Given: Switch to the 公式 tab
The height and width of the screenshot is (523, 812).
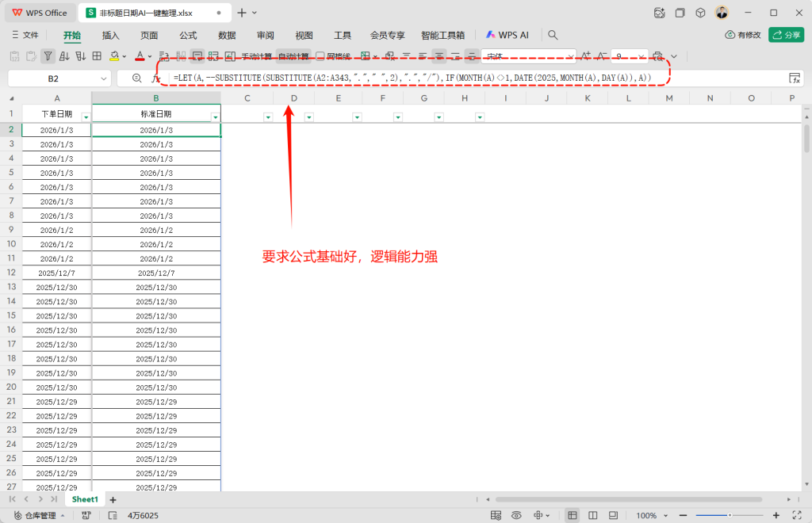Looking at the screenshot, I should pos(188,35).
